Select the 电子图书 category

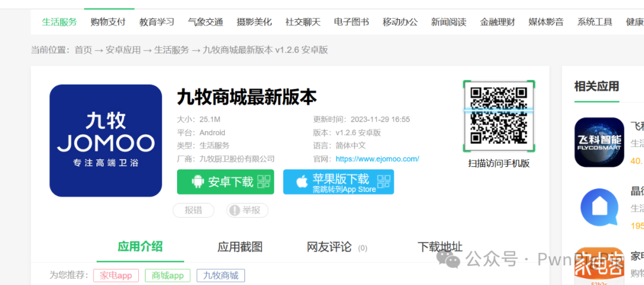(352, 22)
